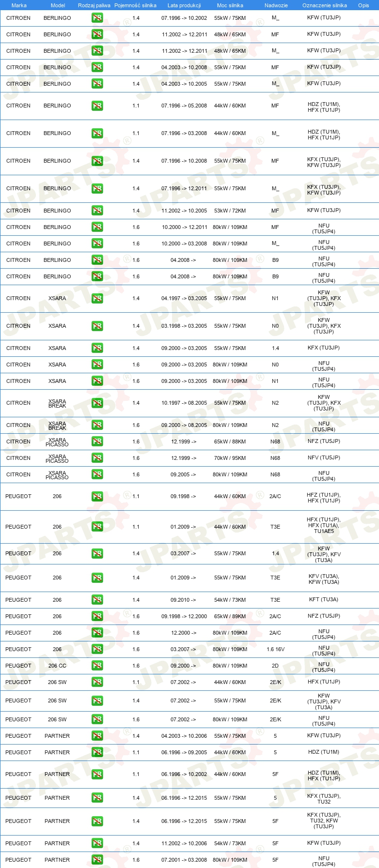The width and height of the screenshot is (379, 868).
Task: Click fuel icon for Berlingo 07.1996 -> 03.2008
Action: click(97, 133)
